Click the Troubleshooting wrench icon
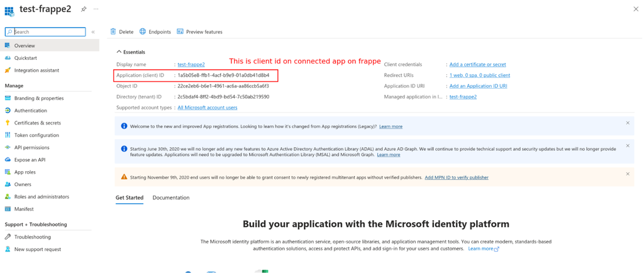This screenshot has height=273, width=644. pos(8,237)
